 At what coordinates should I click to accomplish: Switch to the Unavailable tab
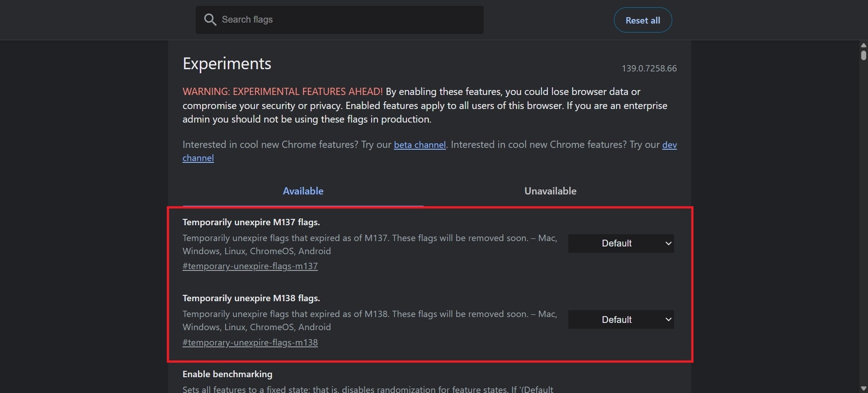click(550, 191)
